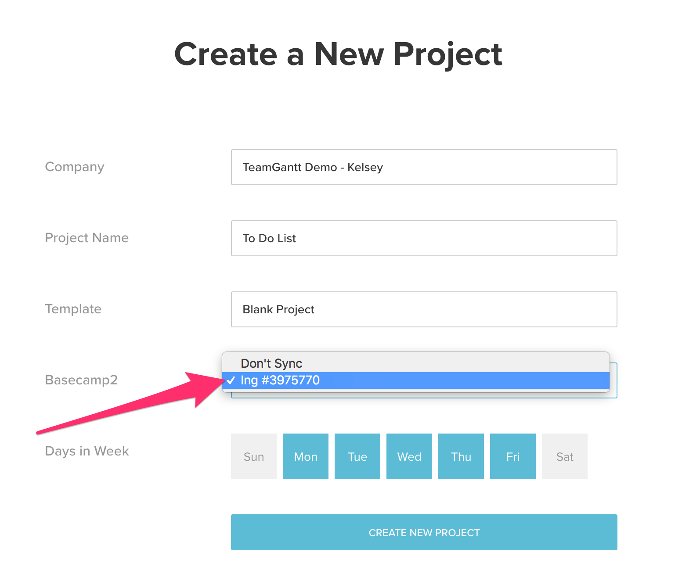Click the Company field label

[x=75, y=167]
